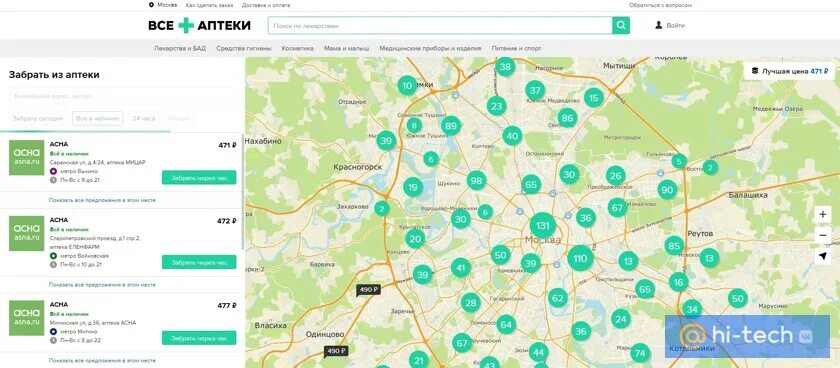
Task: Click the cluster marker numbered 19
Action: pyautogui.click(x=412, y=187)
